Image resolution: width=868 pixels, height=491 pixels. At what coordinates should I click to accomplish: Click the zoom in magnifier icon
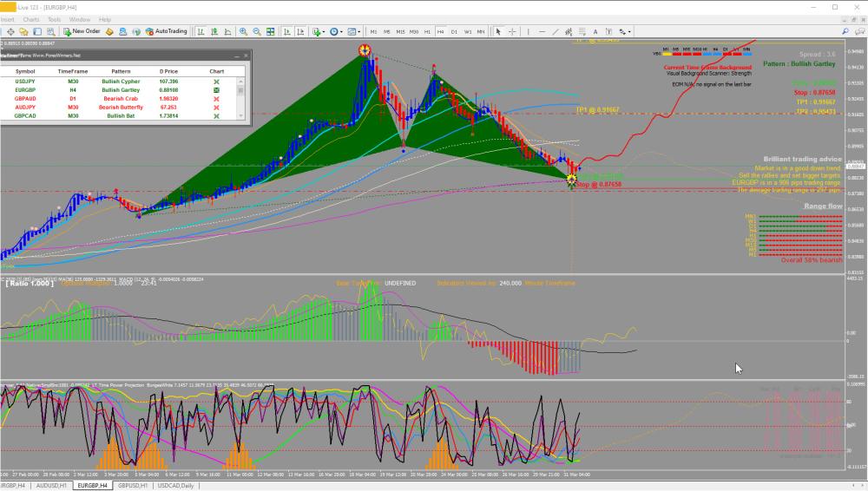pos(243,31)
